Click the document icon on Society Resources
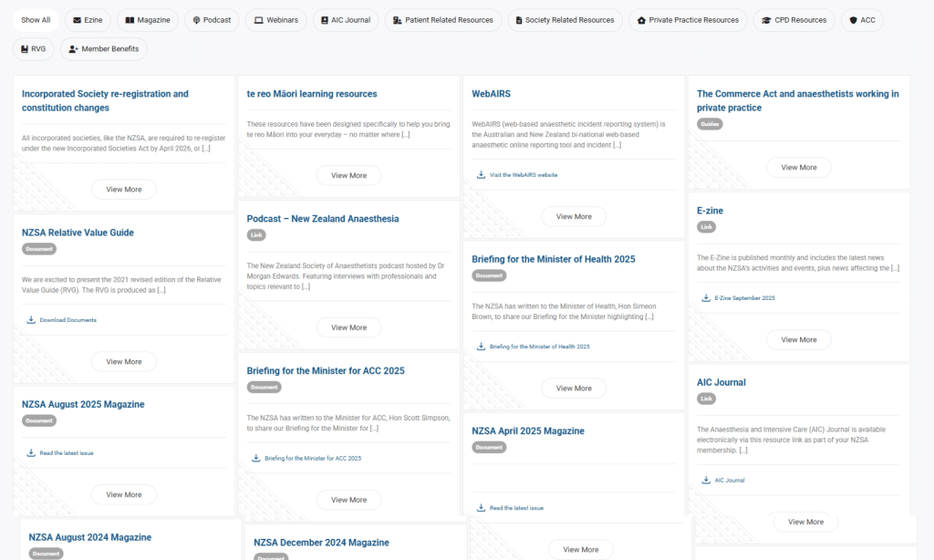 [519, 20]
